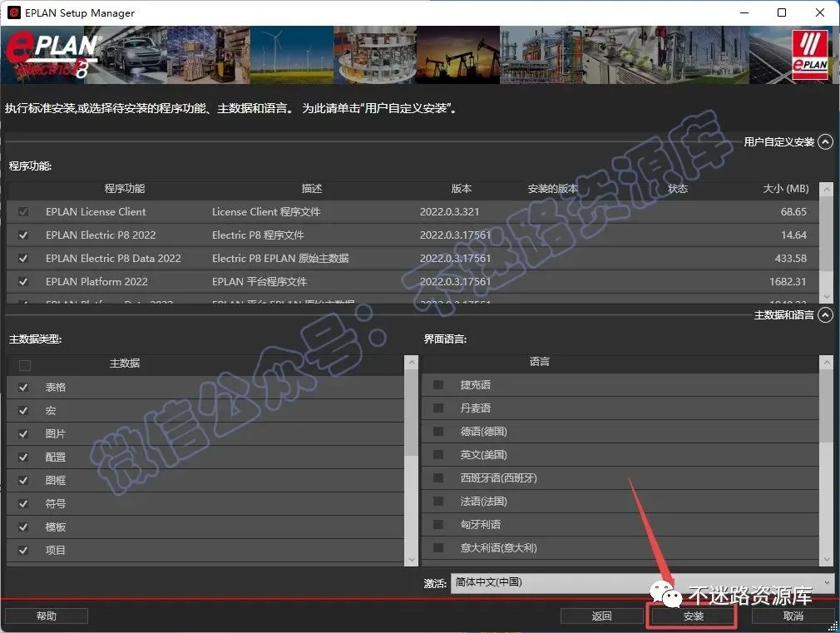
Task: Click master data list scrollbar up arrow
Action: coord(412,363)
